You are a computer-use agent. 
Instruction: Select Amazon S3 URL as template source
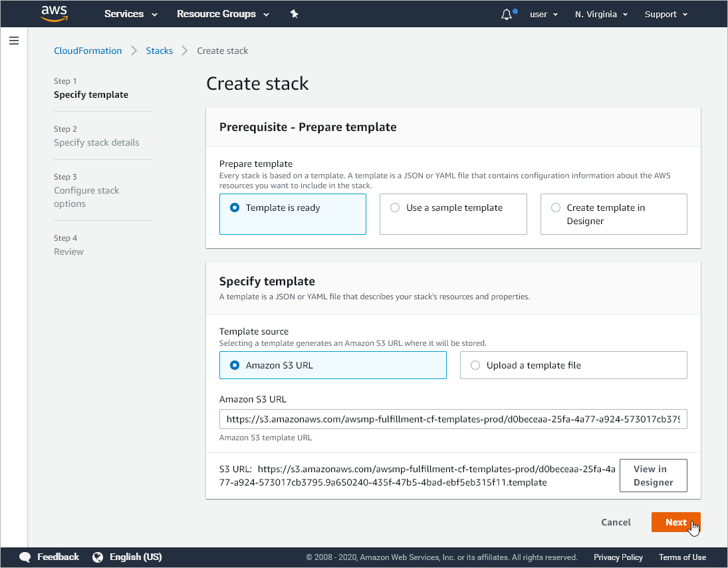tap(235, 365)
